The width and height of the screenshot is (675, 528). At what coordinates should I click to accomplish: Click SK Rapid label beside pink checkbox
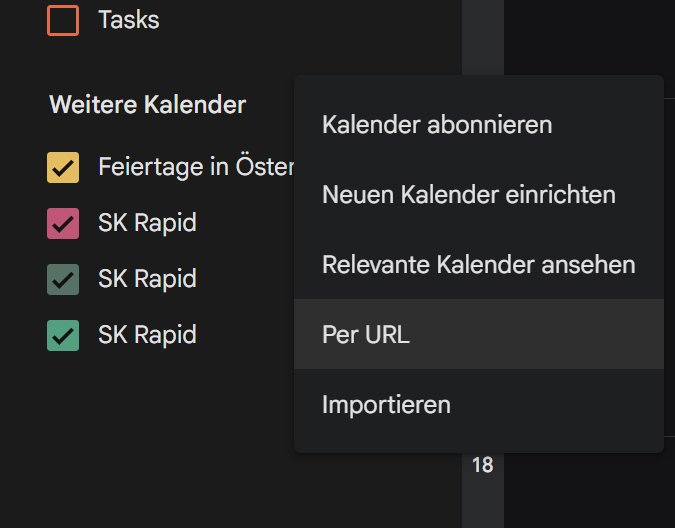tap(147, 222)
